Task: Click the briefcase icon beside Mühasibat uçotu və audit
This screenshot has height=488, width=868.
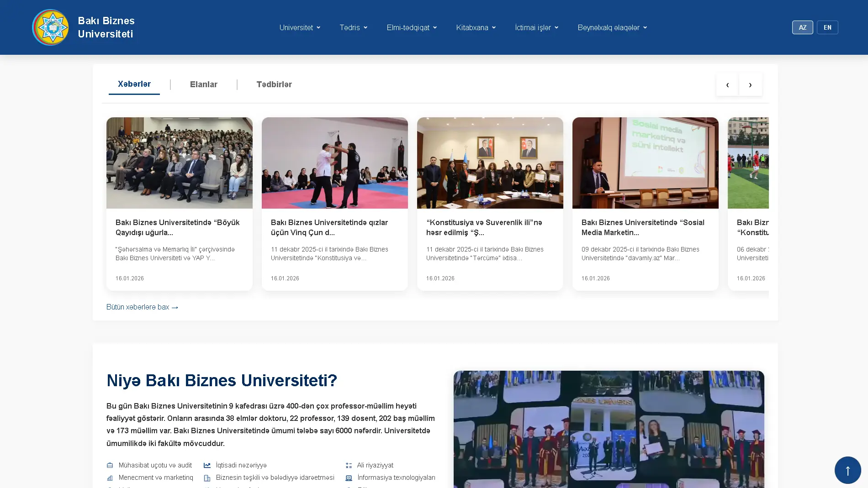Action: (x=110, y=465)
